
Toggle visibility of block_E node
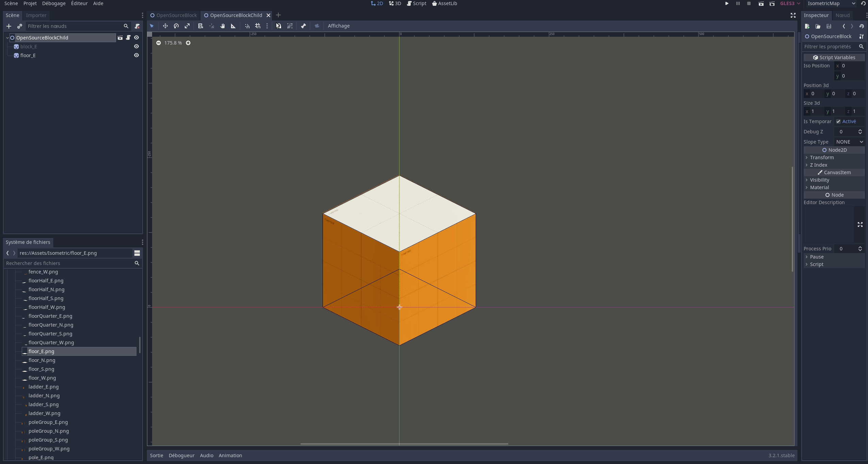[x=136, y=47]
